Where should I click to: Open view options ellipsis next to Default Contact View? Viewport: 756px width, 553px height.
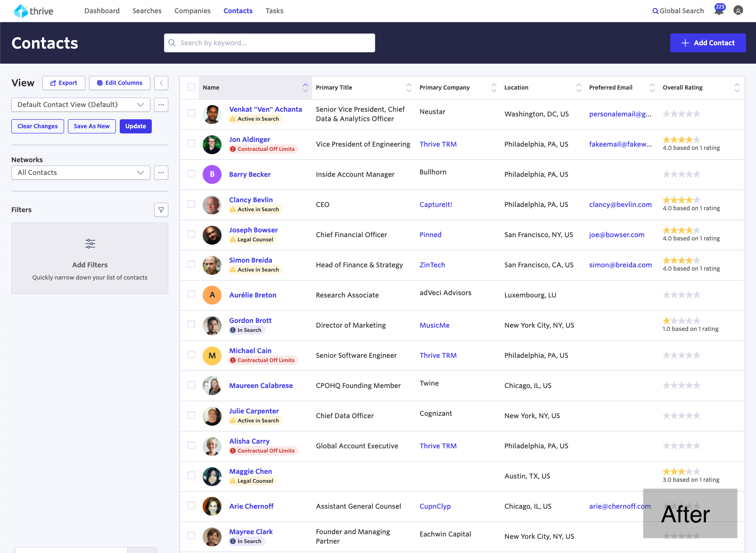pyautogui.click(x=161, y=105)
